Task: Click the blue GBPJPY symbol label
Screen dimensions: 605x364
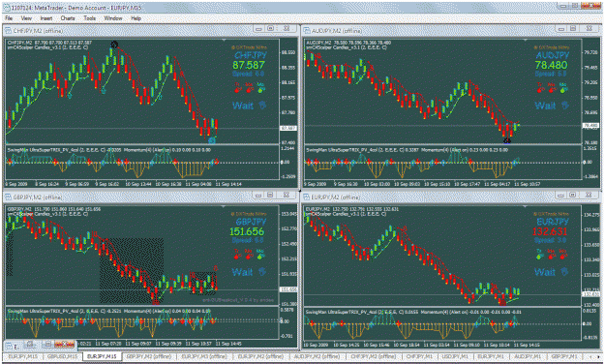Action: point(251,222)
